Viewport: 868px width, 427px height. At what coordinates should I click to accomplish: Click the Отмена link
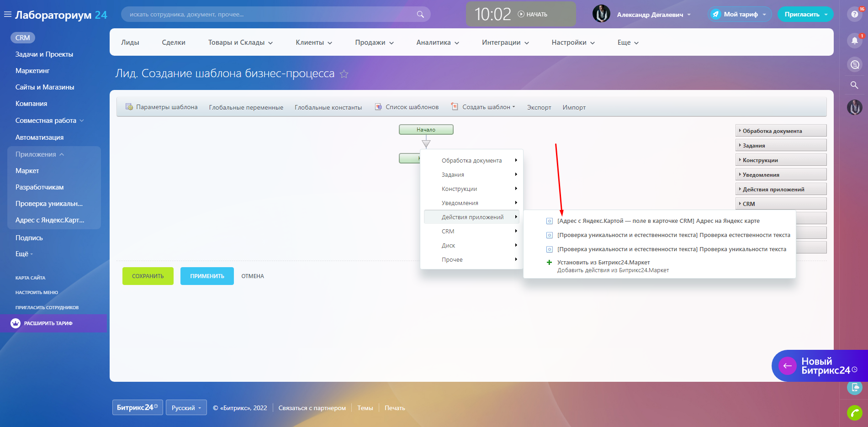tap(253, 276)
